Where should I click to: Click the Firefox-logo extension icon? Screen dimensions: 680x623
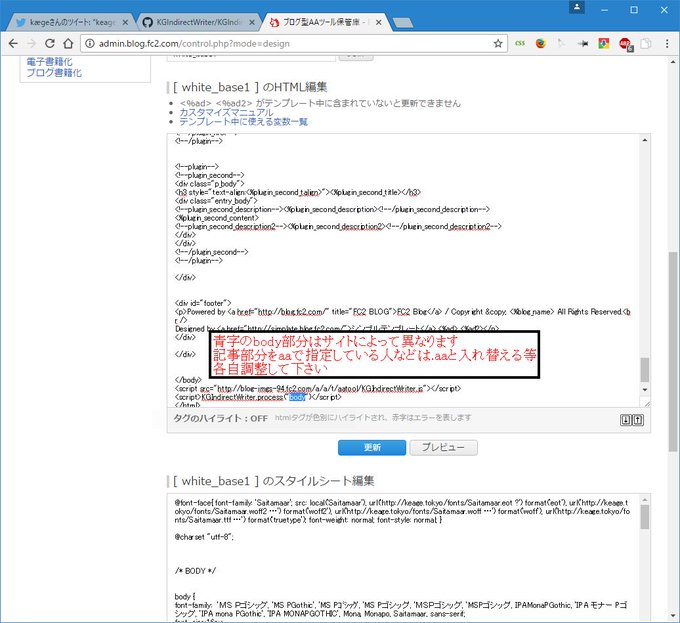(x=540, y=43)
